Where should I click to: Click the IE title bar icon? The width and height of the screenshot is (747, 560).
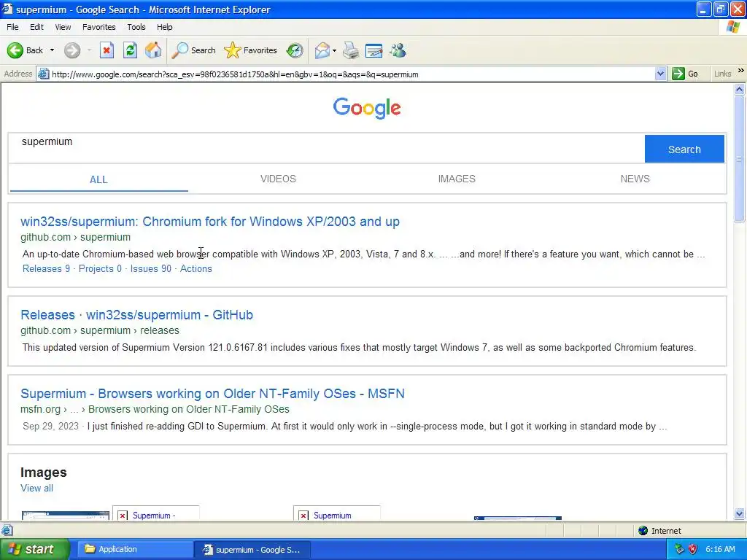[x=7, y=9]
